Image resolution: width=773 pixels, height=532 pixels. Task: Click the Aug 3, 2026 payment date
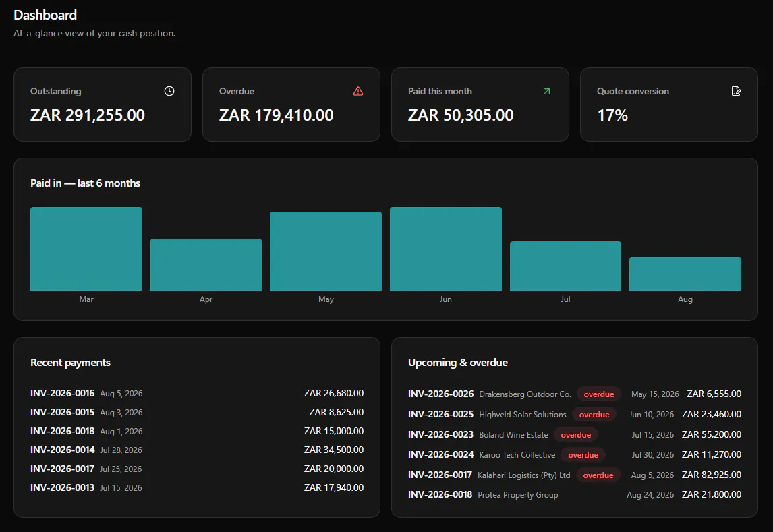click(x=121, y=412)
